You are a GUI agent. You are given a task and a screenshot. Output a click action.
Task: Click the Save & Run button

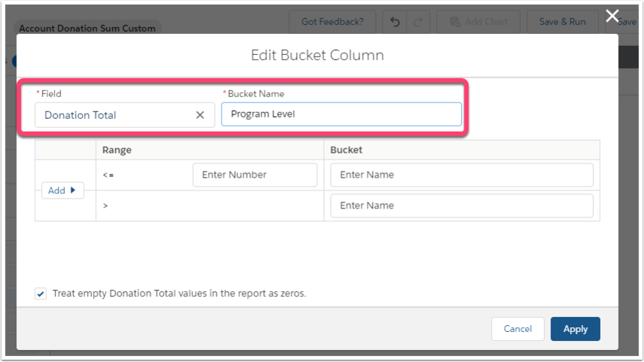pos(562,22)
